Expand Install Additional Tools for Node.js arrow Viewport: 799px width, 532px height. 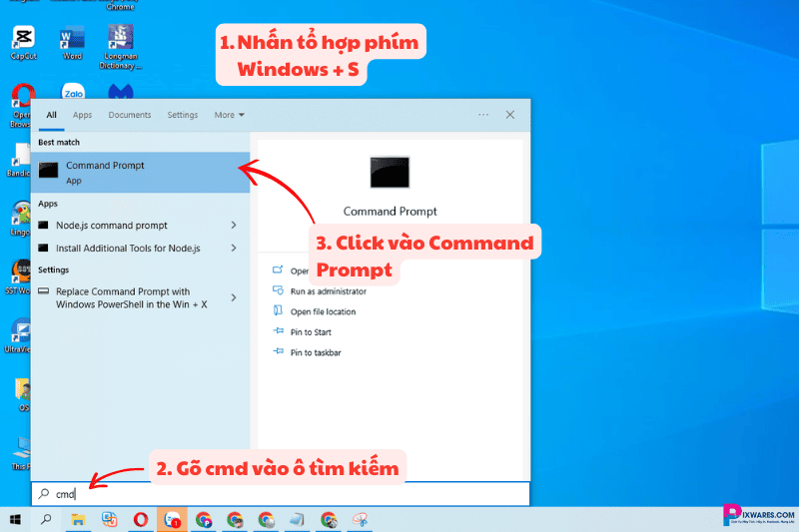[234, 248]
